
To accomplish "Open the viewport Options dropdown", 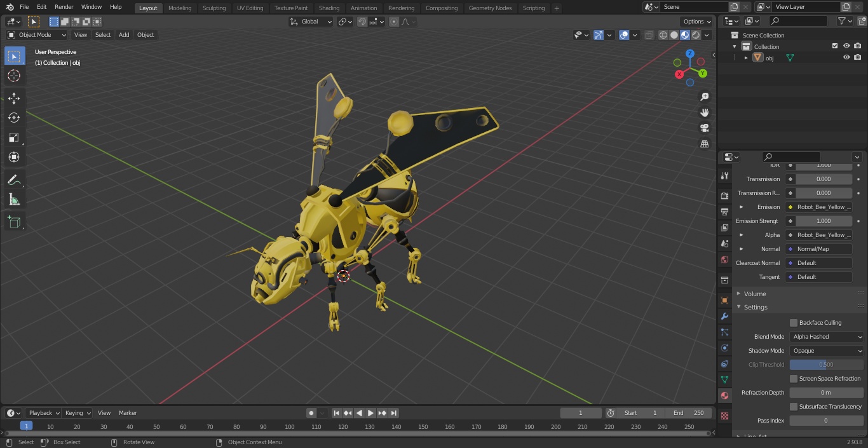I will [696, 22].
